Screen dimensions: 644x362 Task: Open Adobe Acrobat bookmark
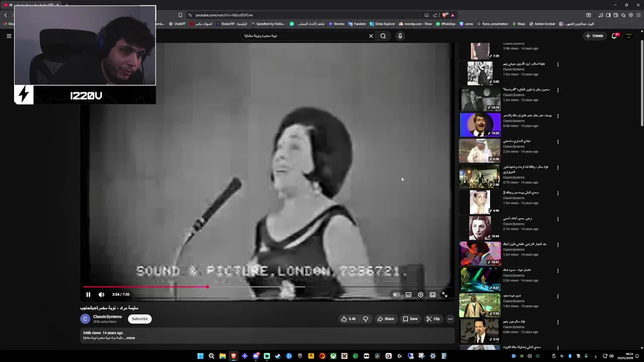[542, 24]
